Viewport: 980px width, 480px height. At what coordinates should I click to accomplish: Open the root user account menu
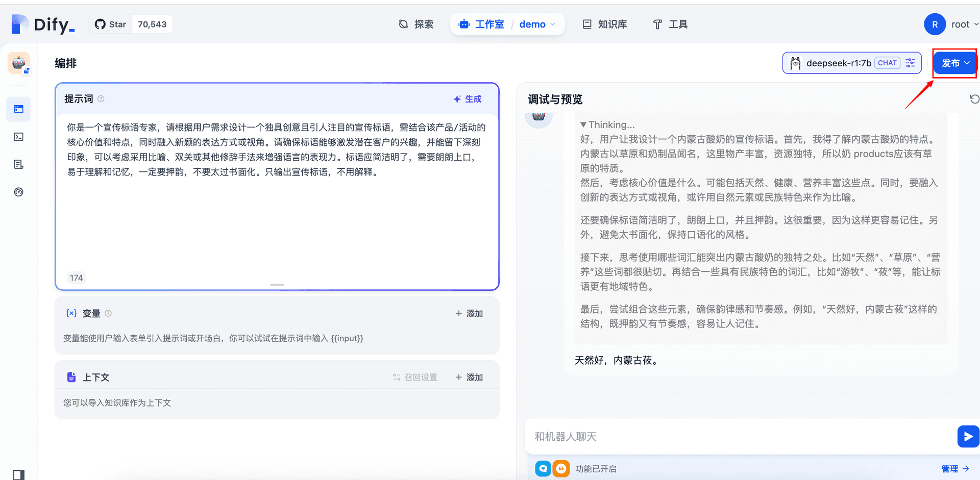[951, 24]
